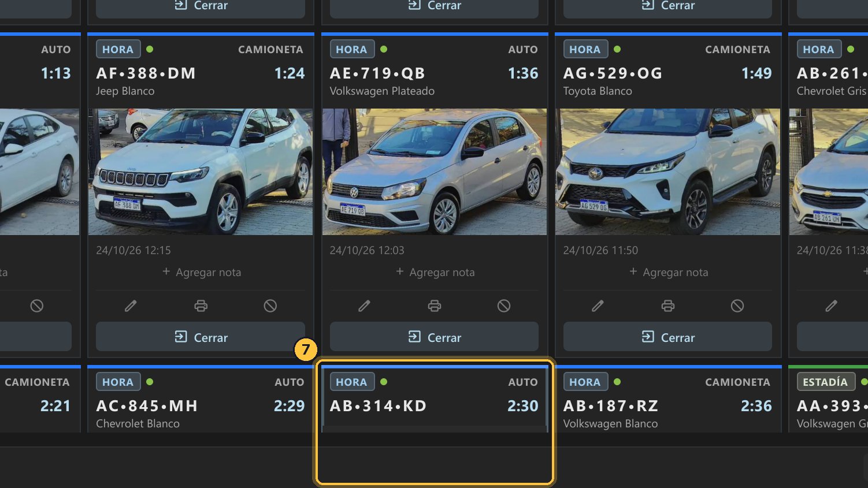The height and width of the screenshot is (488, 868).
Task: Edit the AG·529·OG Toyota entry
Action: pos(598,306)
